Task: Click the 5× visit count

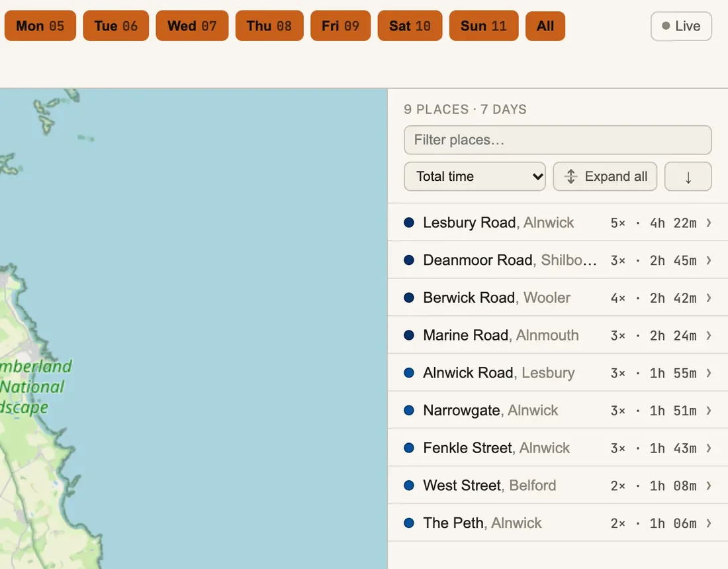Action: tap(618, 223)
